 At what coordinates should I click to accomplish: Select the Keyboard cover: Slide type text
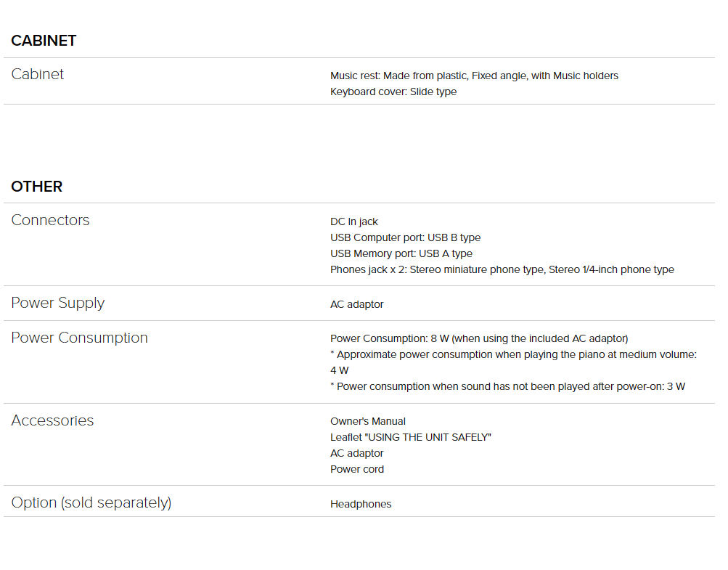393,91
